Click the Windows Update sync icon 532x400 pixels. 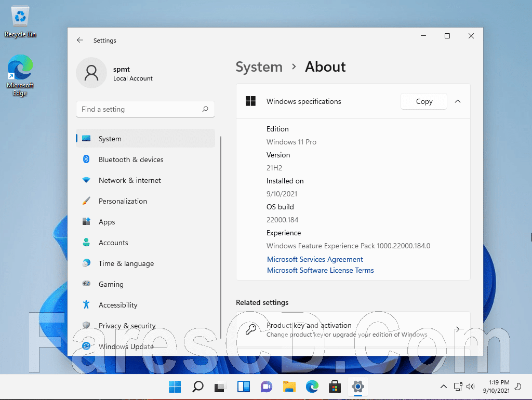pos(86,346)
